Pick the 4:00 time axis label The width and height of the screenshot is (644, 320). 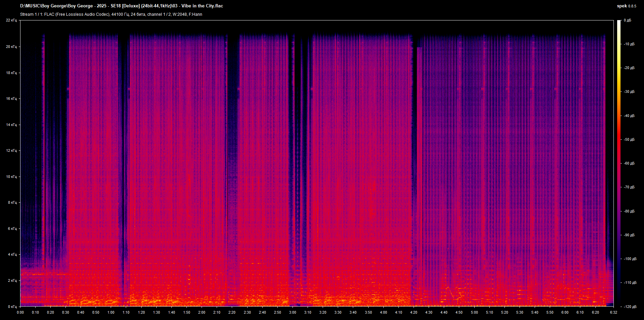click(x=383, y=313)
